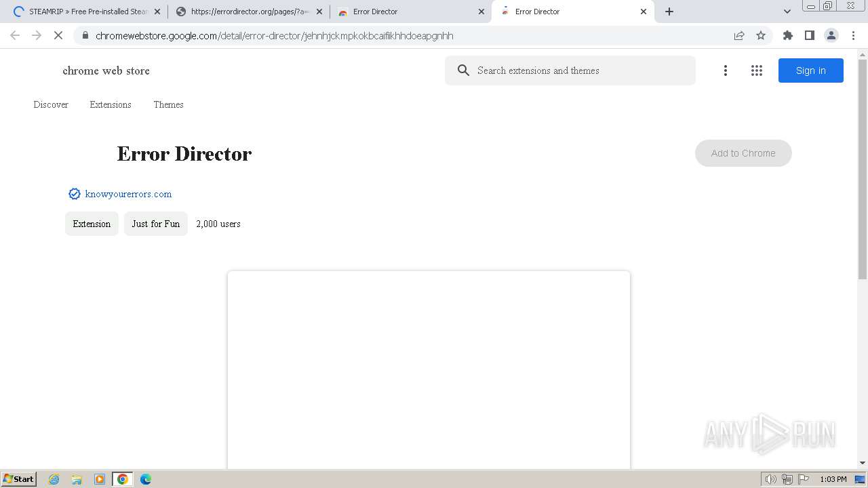868x488 pixels.
Task: Toggle the side panel icon
Action: pyautogui.click(x=809, y=36)
